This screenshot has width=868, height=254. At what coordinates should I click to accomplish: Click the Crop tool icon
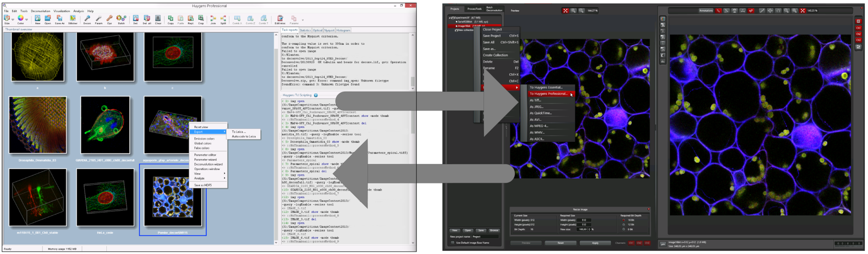(201, 19)
